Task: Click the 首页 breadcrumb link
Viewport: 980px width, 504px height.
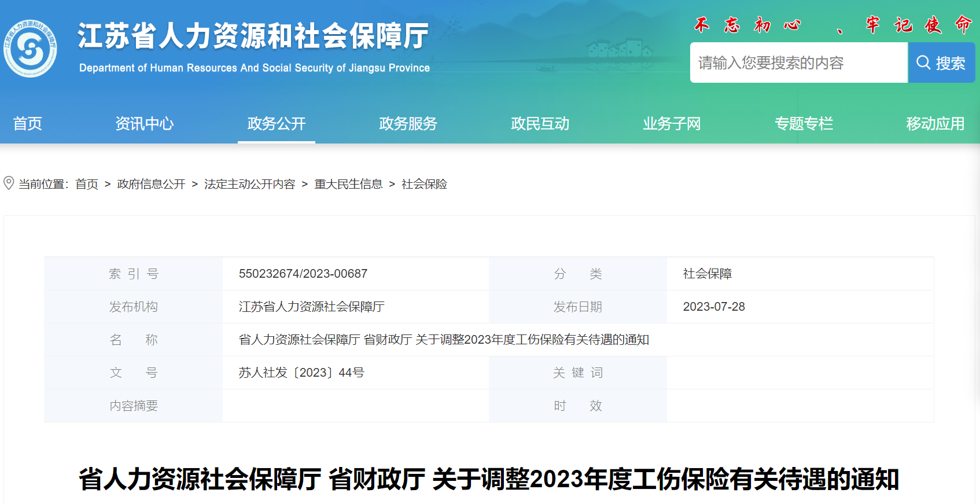Action: [87, 184]
